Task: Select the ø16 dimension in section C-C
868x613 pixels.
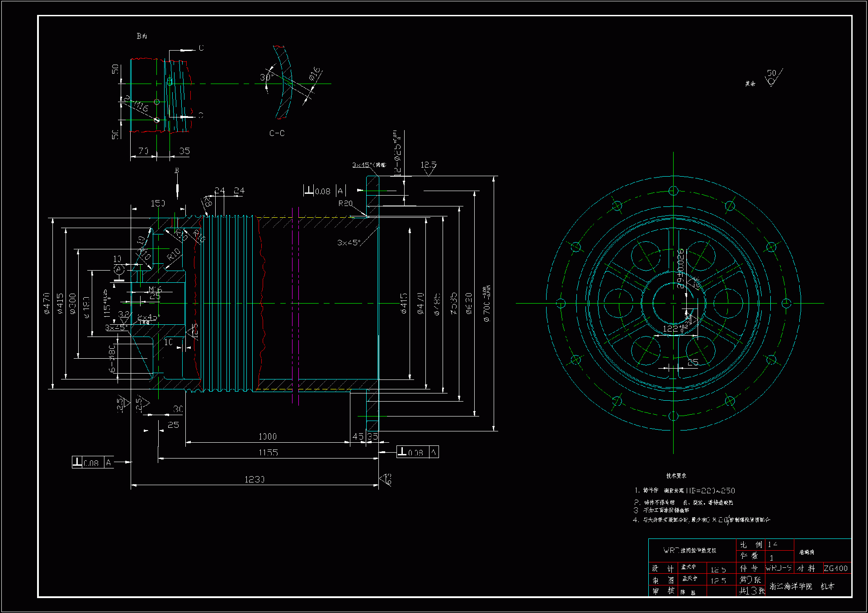Action: tap(315, 75)
